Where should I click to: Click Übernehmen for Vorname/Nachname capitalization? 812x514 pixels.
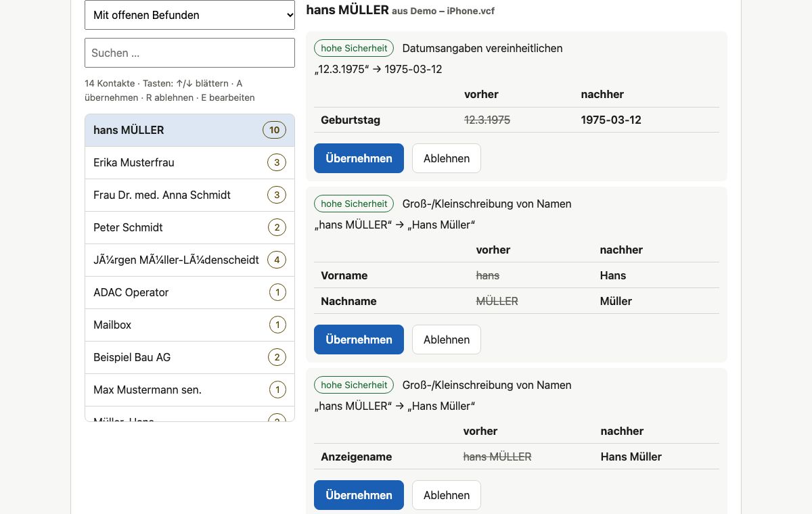(x=359, y=340)
